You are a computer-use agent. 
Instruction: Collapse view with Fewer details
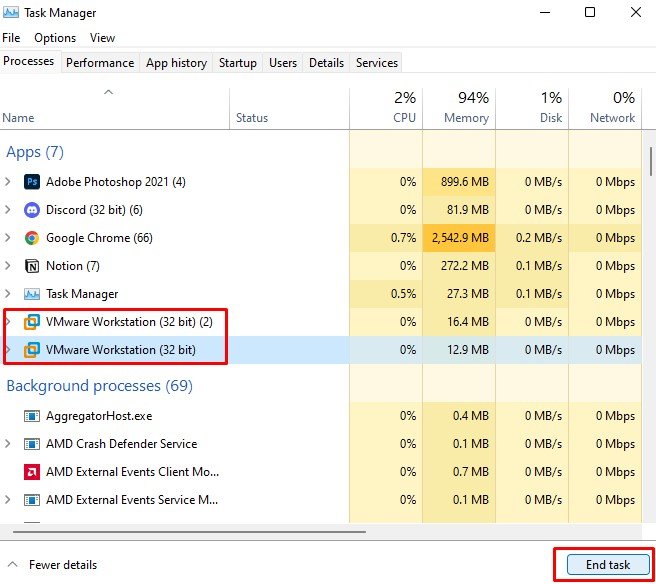pos(53,565)
